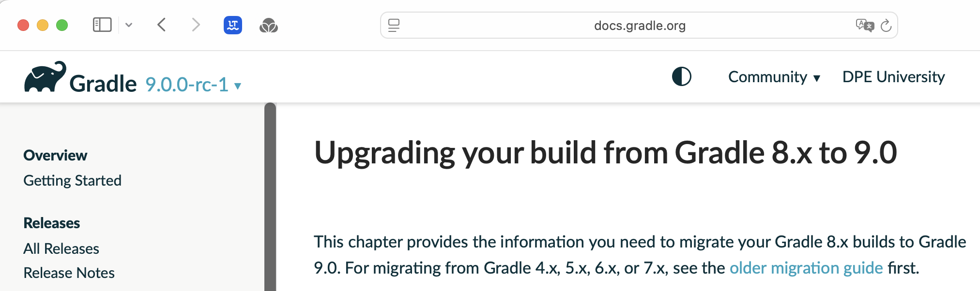980x291 pixels.
Task: Open the Getting Started sidebar link
Action: 72,180
